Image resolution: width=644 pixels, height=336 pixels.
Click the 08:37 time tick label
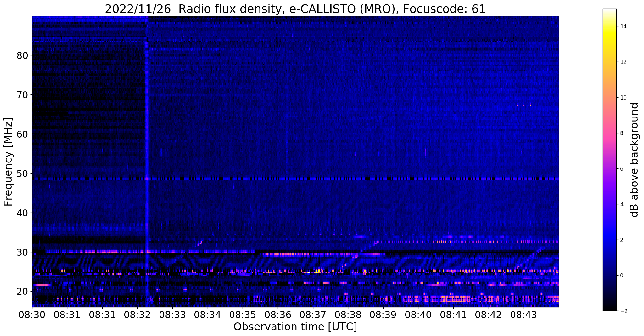(x=313, y=315)
